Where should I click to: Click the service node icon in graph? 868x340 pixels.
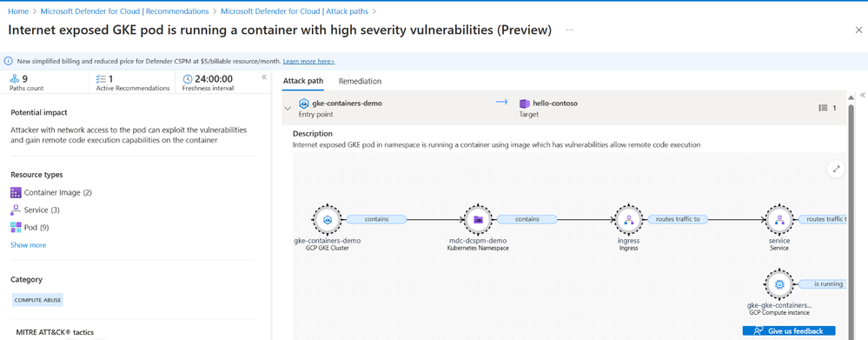[779, 219]
